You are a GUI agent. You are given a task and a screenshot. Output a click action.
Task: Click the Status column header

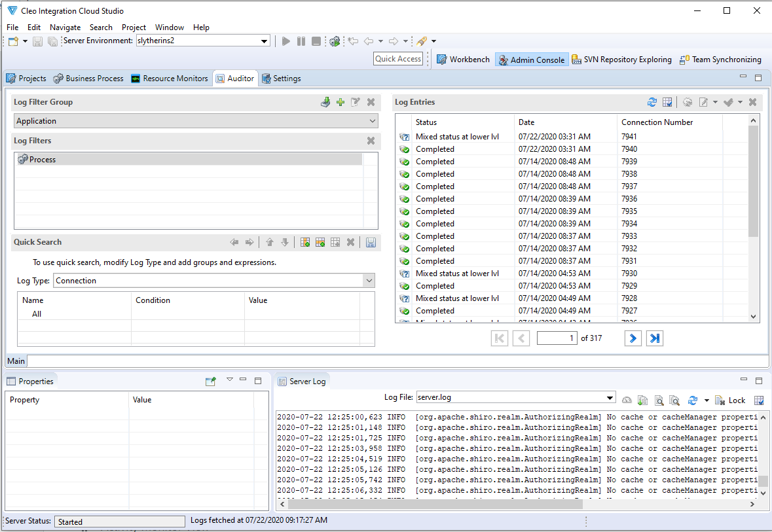pos(462,122)
